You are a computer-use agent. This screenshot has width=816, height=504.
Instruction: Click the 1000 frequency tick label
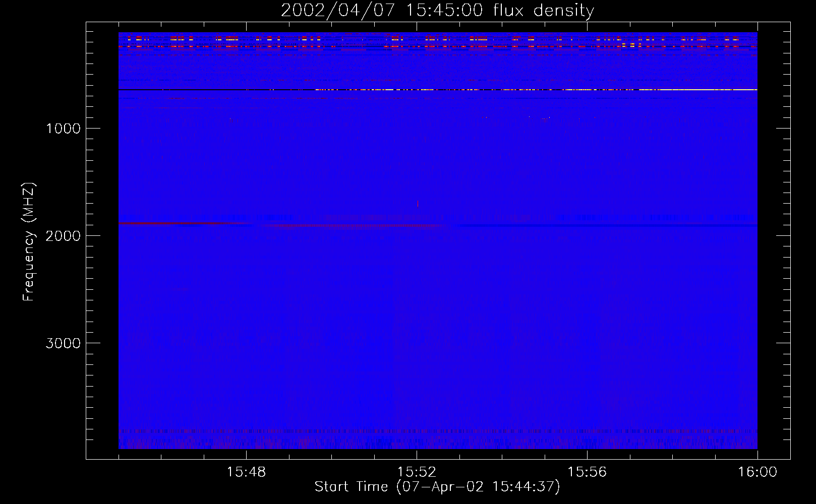tap(63, 129)
